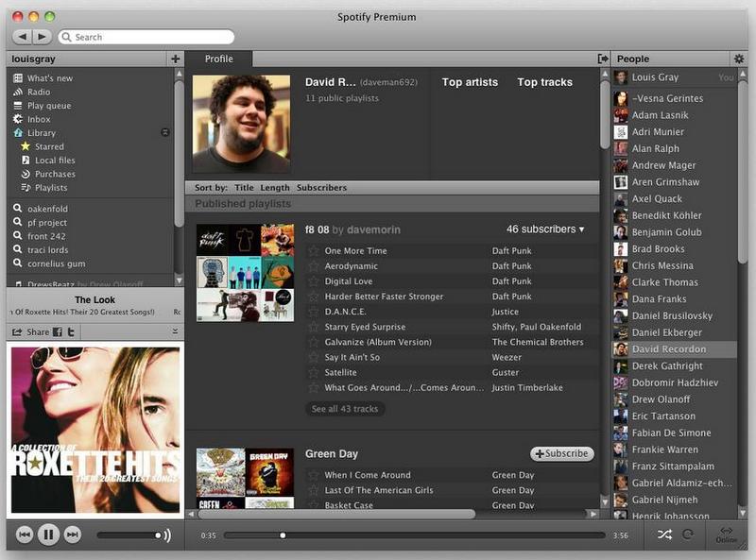
Task: Open the Green Day playlist title
Action: point(332,454)
